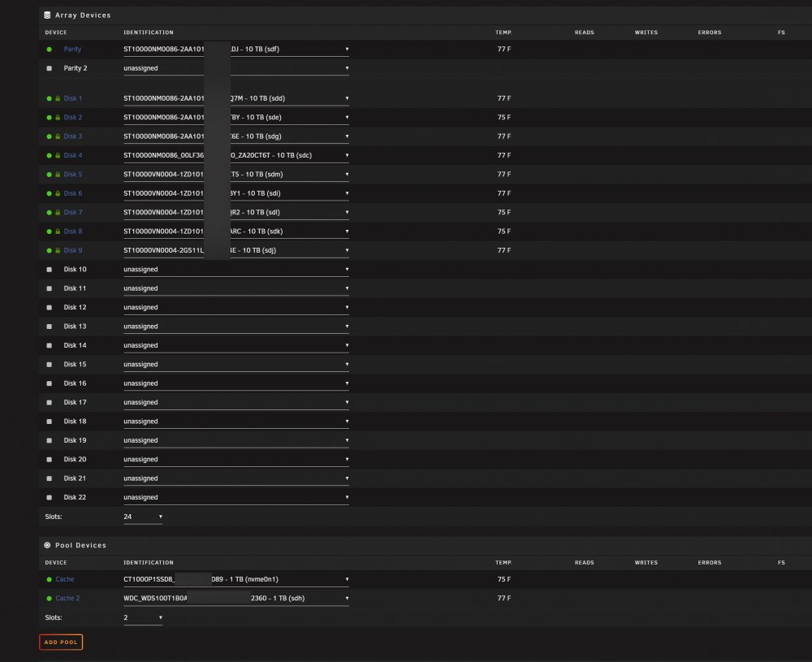Open the Parity device link

coord(72,50)
